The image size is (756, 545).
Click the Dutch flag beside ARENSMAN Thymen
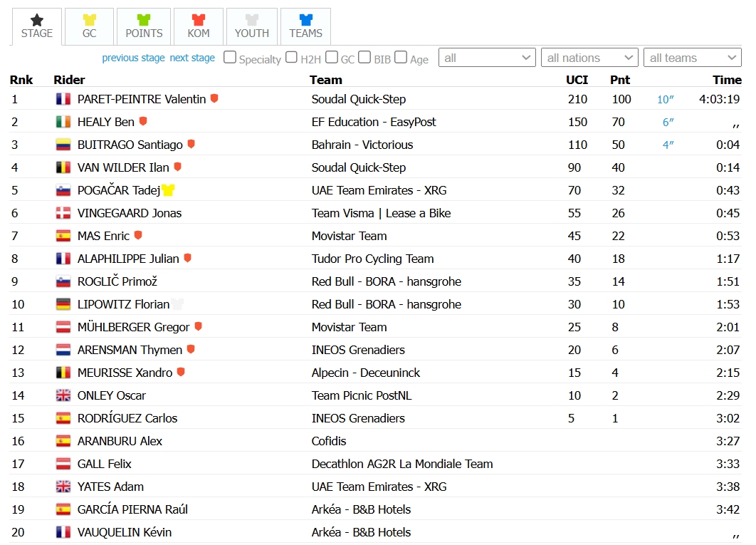63,350
